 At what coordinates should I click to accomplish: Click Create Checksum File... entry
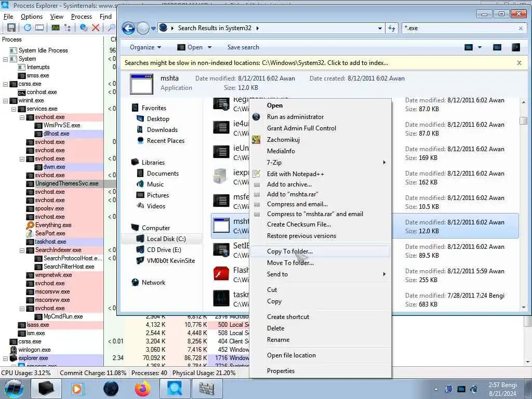[321, 224]
